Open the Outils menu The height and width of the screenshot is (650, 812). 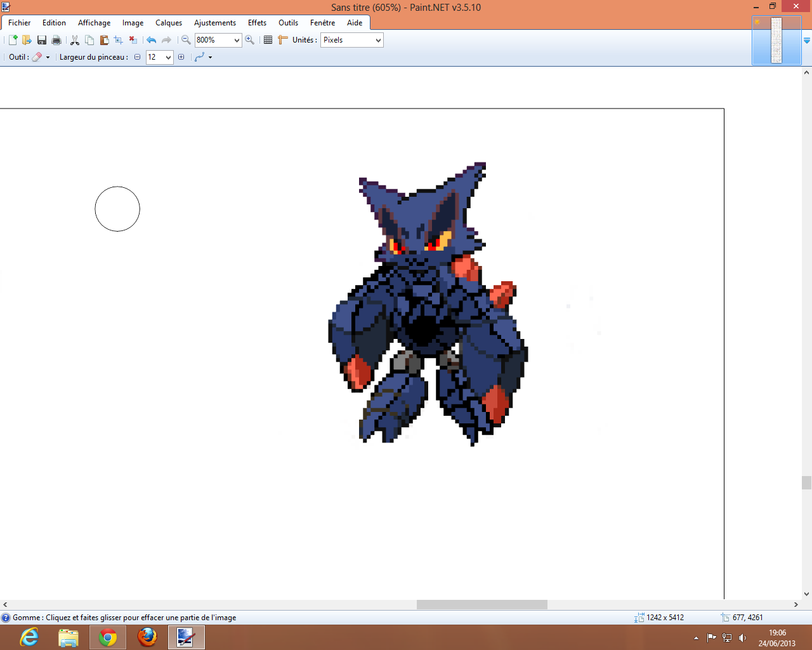[288, 23]
